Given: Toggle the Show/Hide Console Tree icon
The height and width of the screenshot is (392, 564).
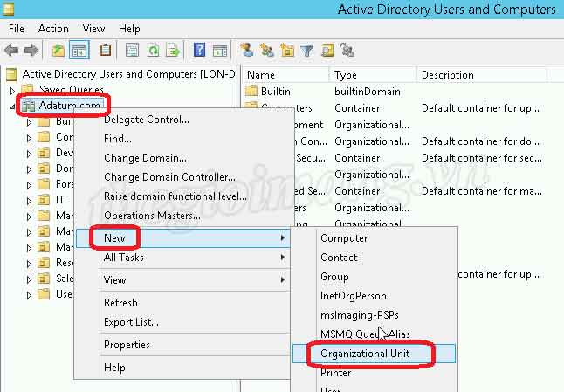Looking at the screenshot, I should [x=79, y=50].
